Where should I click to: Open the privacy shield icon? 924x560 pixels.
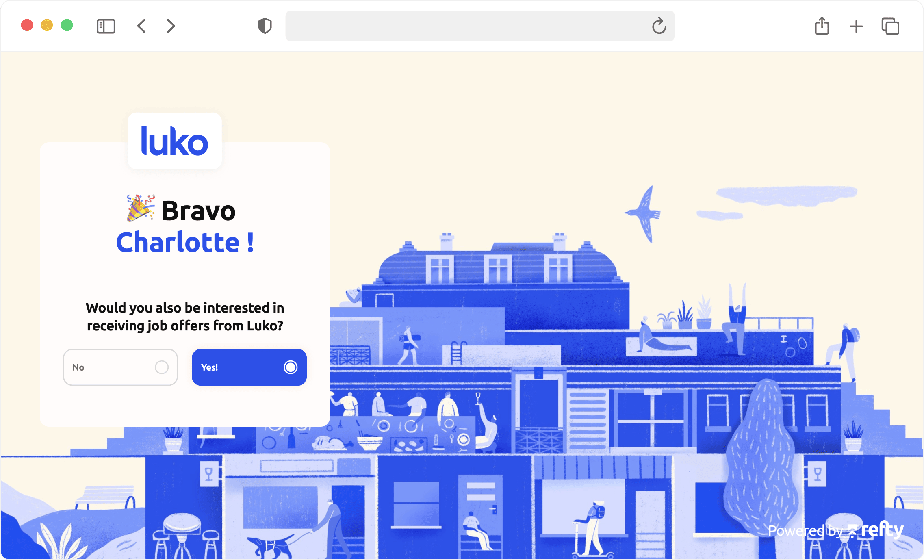pyautogui.click(x=265, y=26)
